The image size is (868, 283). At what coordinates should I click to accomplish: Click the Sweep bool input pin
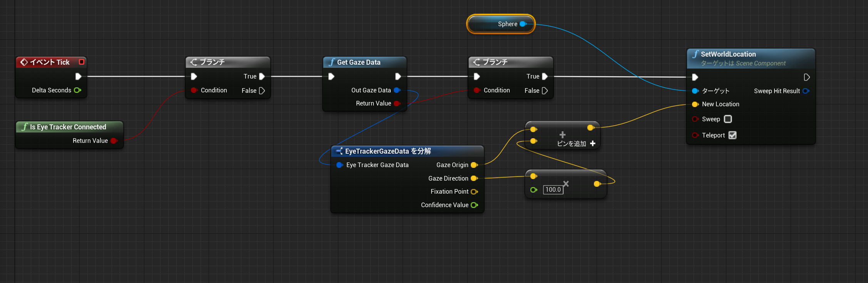tap(695, 119)
